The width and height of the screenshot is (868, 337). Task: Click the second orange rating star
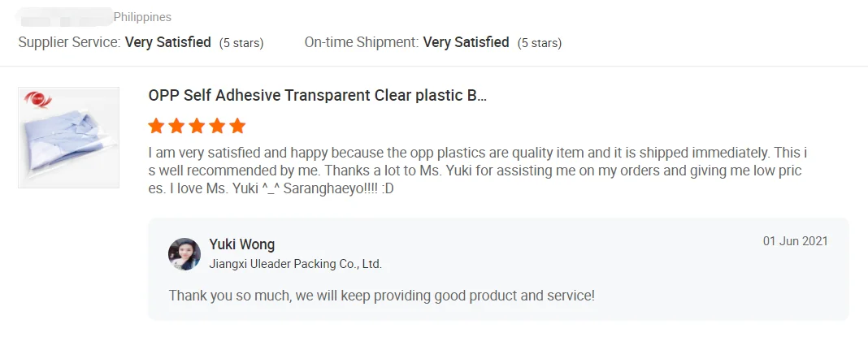pos(176,126)
